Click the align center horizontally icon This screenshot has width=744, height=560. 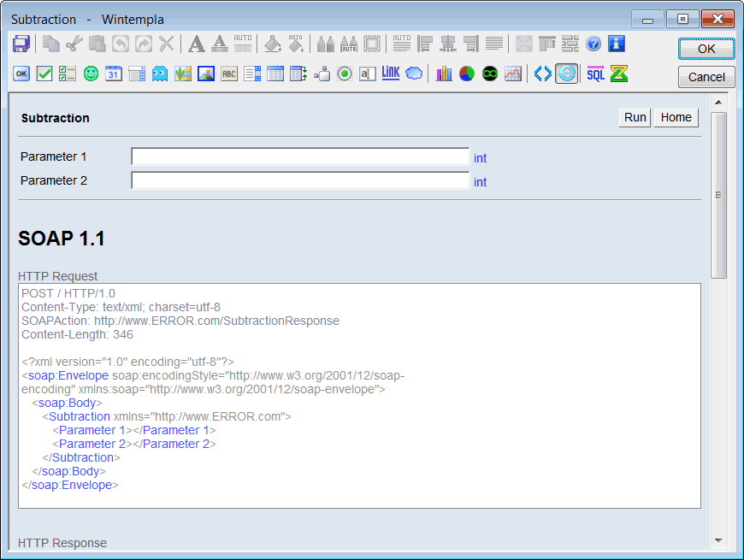tap(448, 44)
